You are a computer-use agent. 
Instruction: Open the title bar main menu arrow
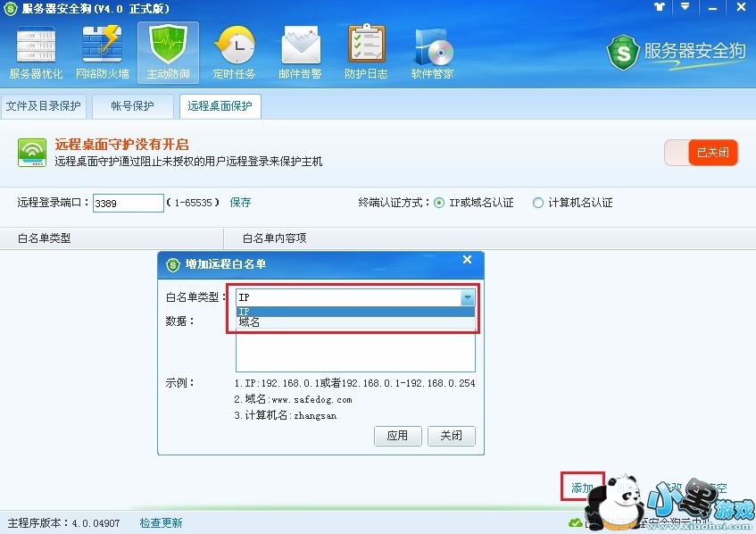click(685, 7)
